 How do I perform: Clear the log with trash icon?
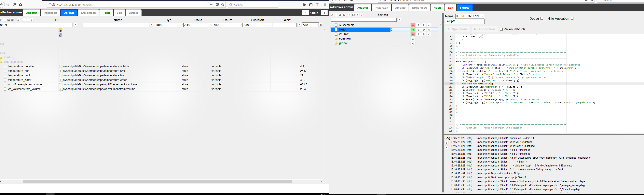[x=446, y=143]
